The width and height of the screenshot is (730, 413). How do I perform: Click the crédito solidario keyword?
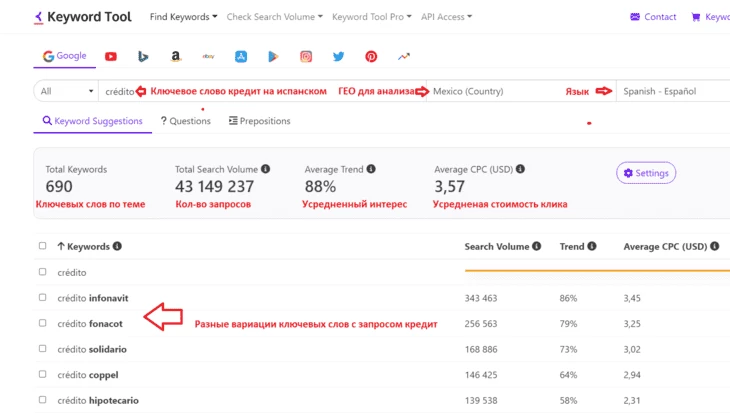[x=92, y=349]
